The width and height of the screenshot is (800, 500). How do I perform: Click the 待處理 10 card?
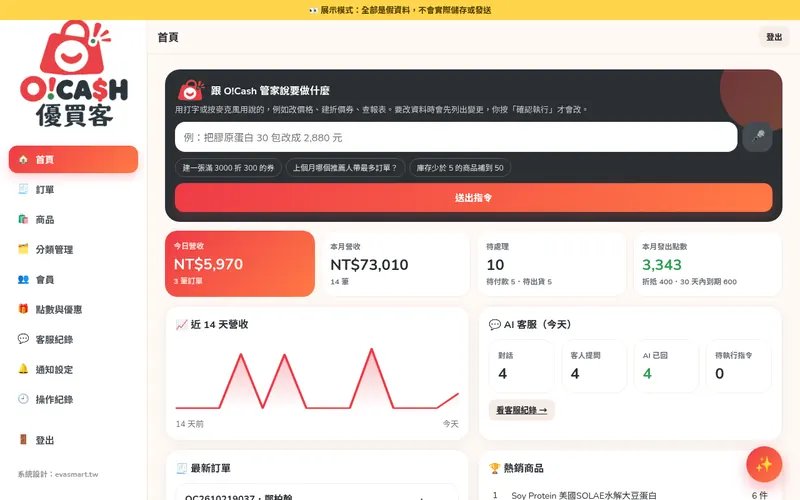coord(552,263)
